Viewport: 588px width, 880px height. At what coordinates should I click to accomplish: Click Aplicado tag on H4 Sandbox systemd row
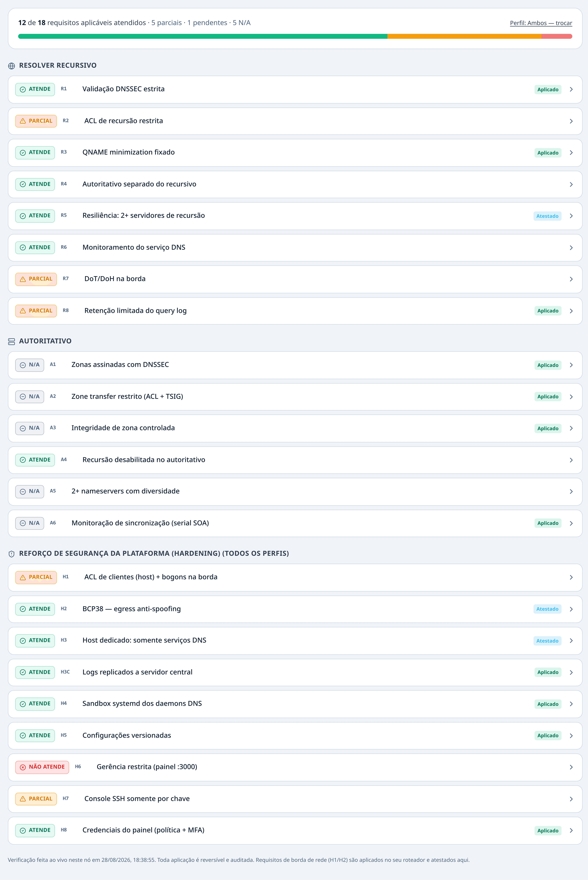point(548,704)
